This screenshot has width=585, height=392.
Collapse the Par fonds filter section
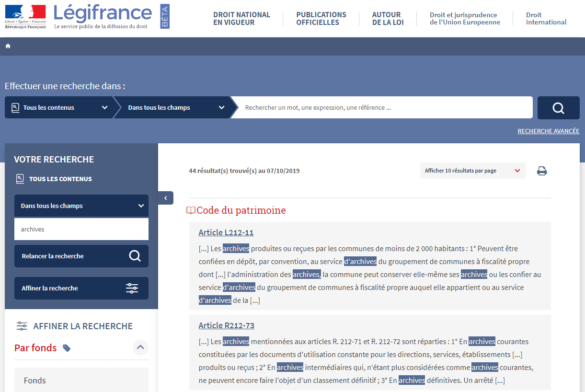140,347
